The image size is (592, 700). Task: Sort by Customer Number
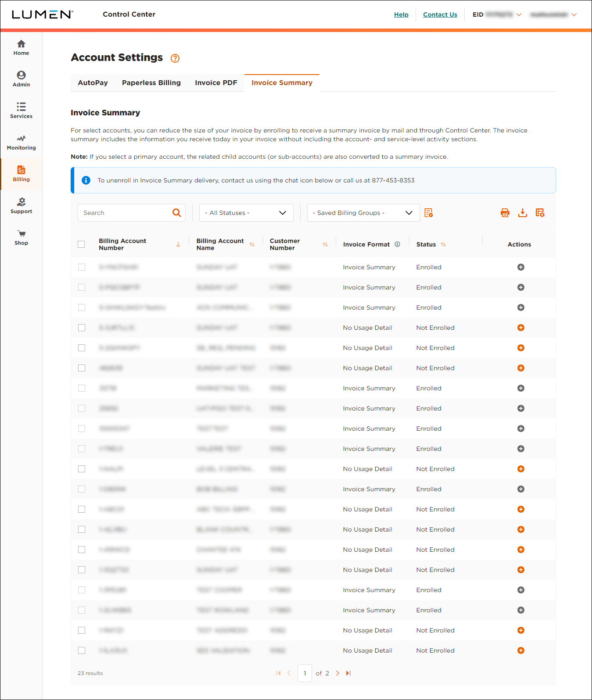click(325, 244)
